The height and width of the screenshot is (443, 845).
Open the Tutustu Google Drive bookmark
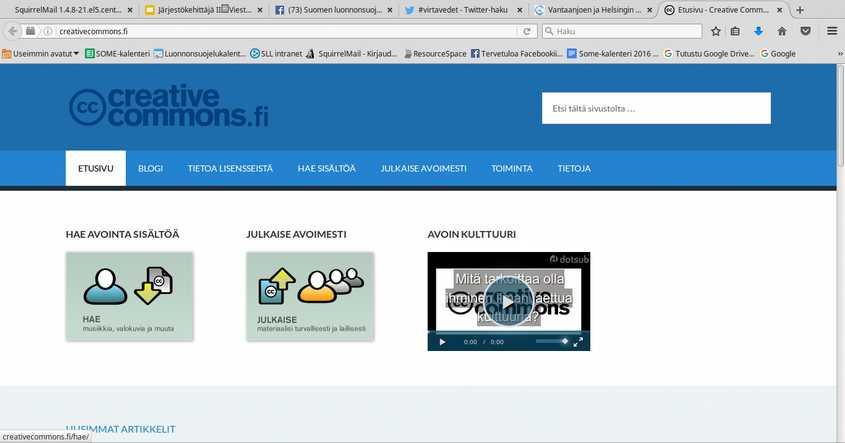click(709, 53)
